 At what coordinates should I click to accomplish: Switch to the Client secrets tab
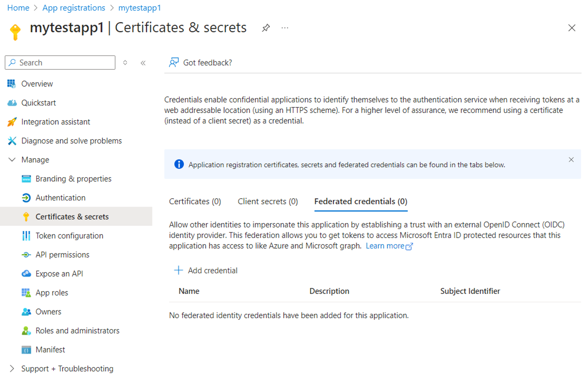click(267, 201)
